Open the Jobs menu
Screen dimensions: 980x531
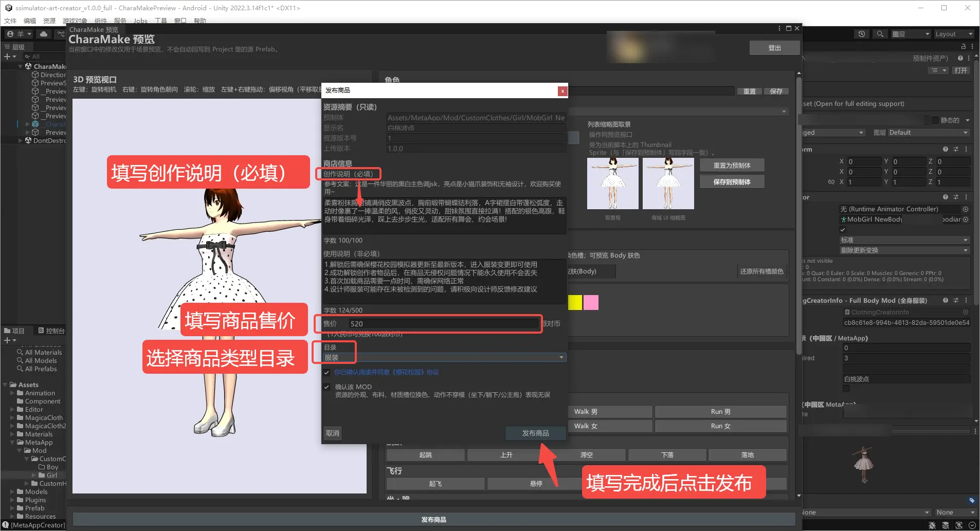click(x=140, y=21)
